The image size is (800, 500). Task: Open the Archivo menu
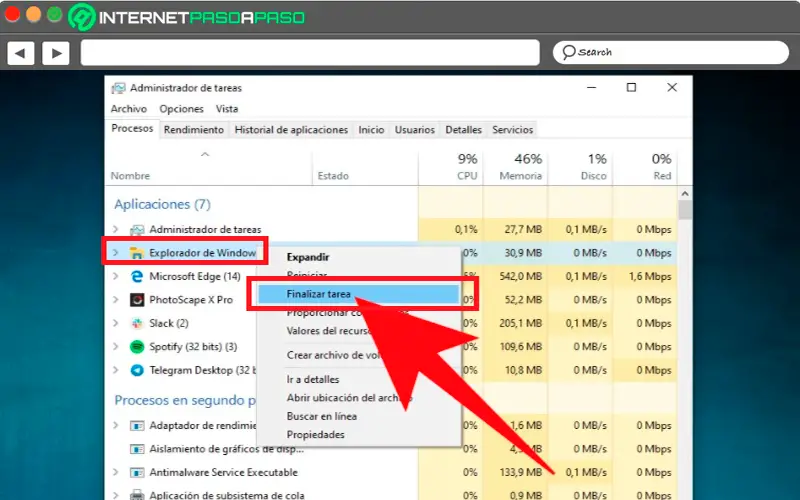point(129,109)
